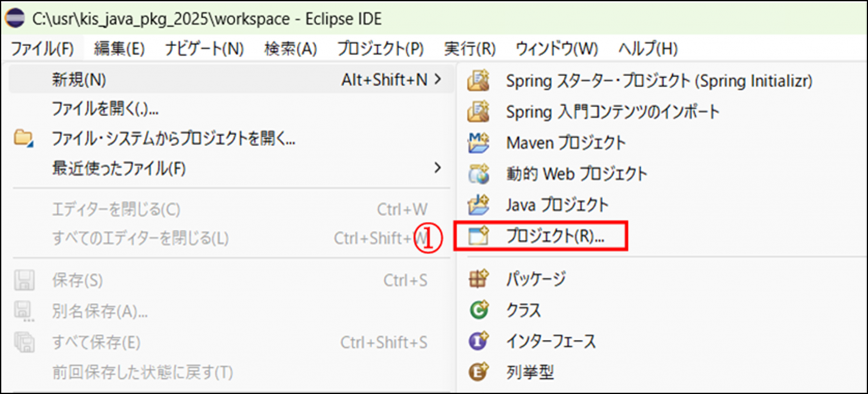This screenshot has width=868, height=394.
Task: Click the purple インターフェース icon
Action: coord(479,341)
